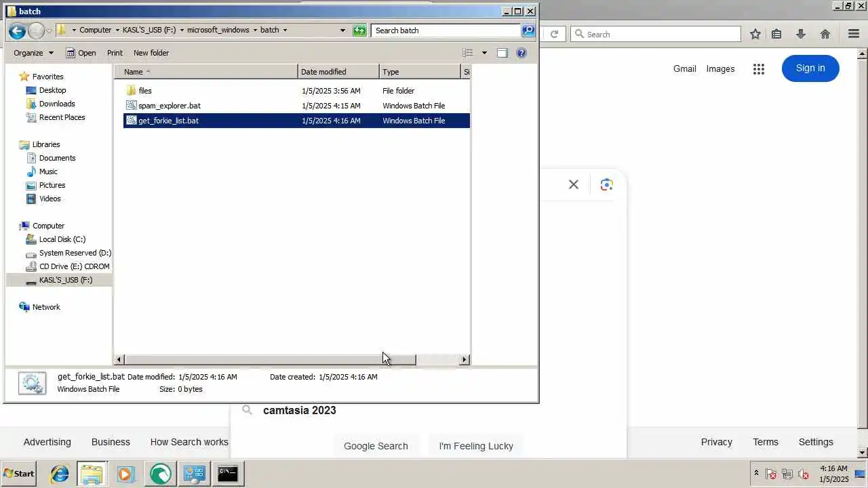Open Network in navigation pane

(x=46, y=307)
